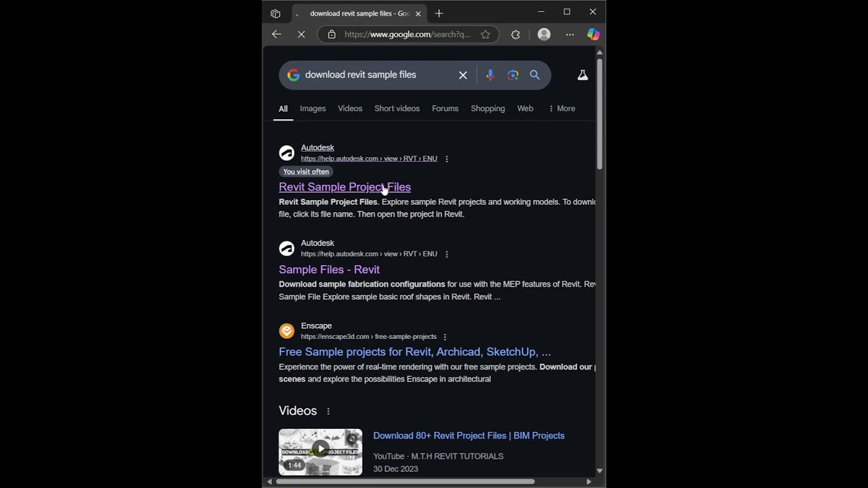Open Edge settings and more menu
The image size is (868, 488).
pos(570,35)
